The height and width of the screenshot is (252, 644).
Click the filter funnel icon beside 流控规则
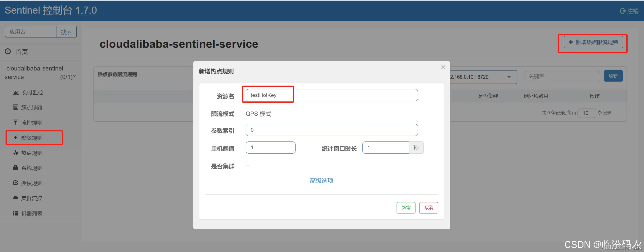click(16, 122)
